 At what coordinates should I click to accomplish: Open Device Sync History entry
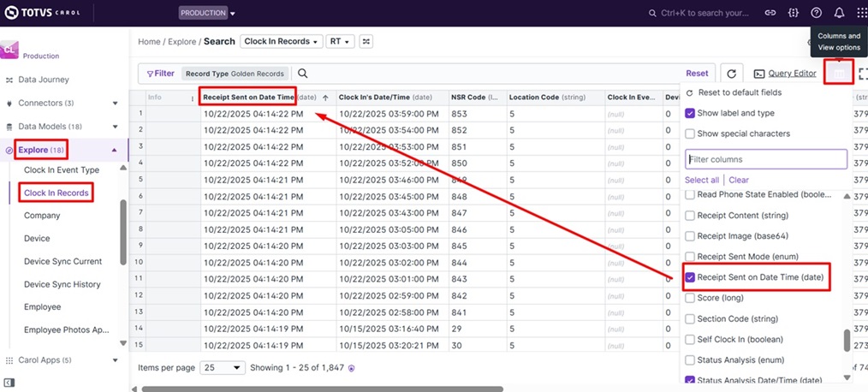(62, 284)
